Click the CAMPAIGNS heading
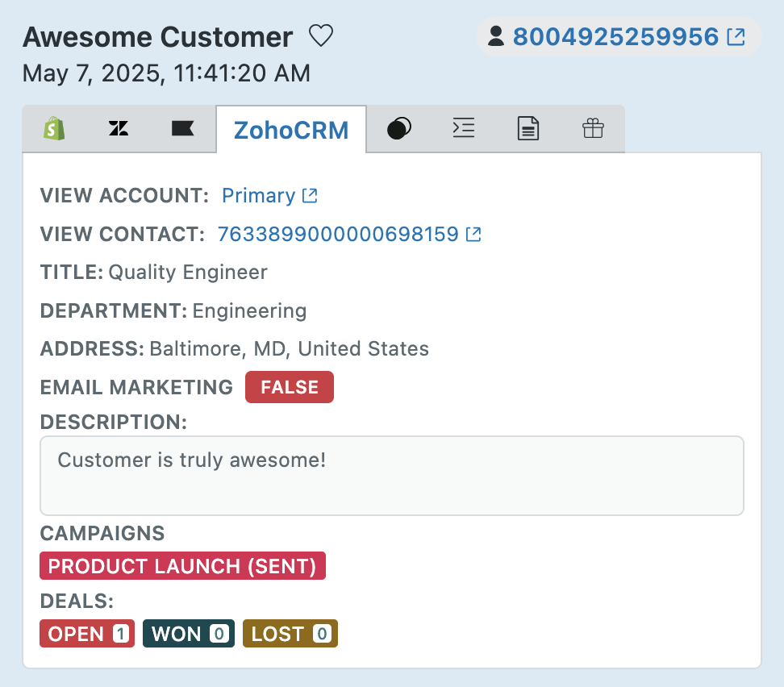The height and width of the screenshot is (687, 784). (x=102, y=533)
